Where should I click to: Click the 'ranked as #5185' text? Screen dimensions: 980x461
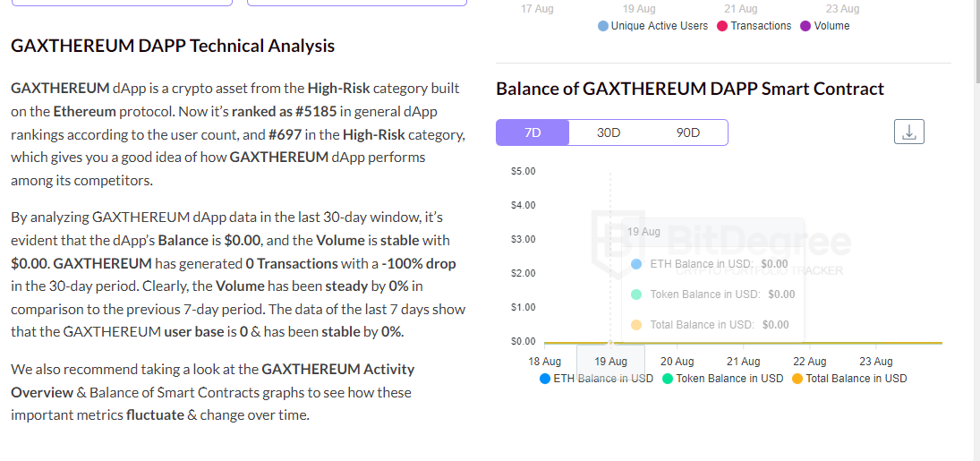284,112
